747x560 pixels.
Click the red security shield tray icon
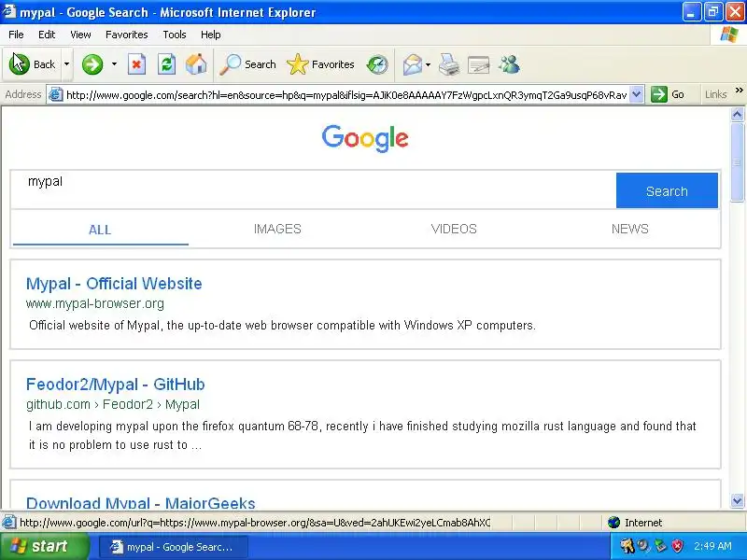677,546
